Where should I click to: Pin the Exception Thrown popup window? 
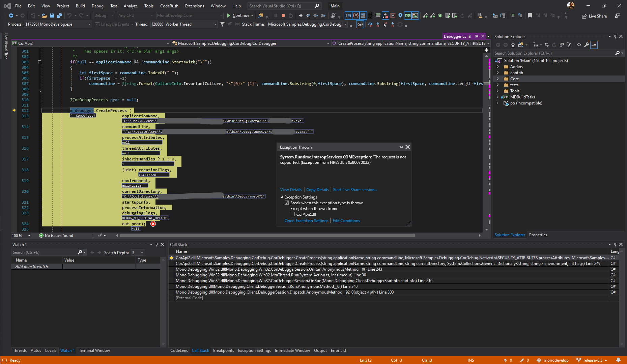pyautogui.click(x=401, y=147)
